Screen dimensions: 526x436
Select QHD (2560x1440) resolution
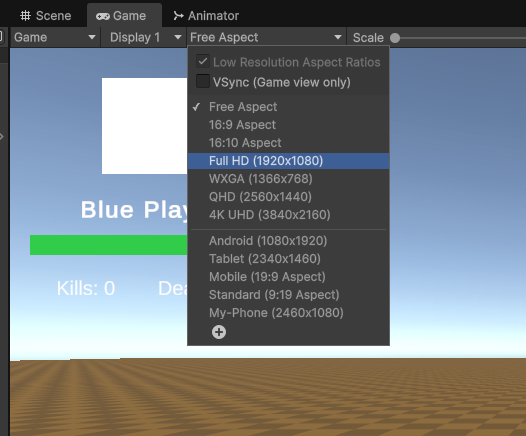(288, 197)
